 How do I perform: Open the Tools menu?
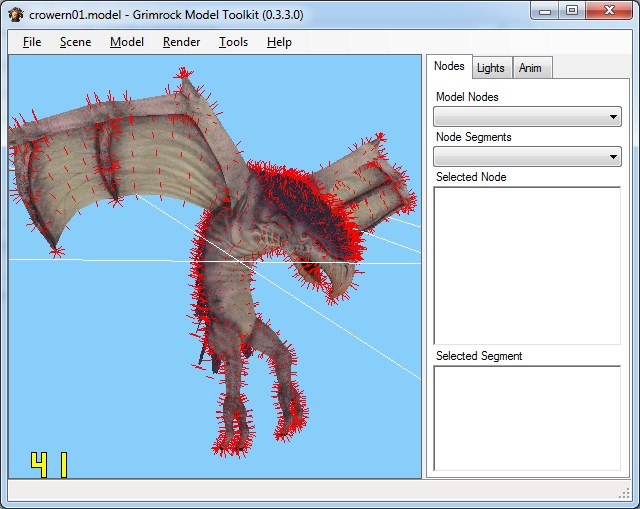(x=233, y=42)
